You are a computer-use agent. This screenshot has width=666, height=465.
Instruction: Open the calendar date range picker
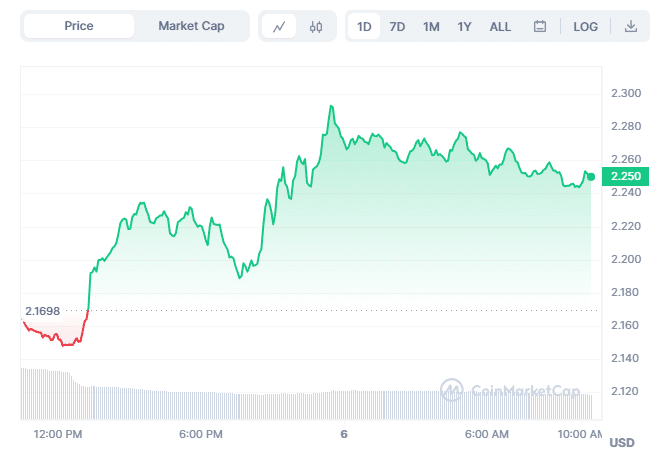pos(540,27)
